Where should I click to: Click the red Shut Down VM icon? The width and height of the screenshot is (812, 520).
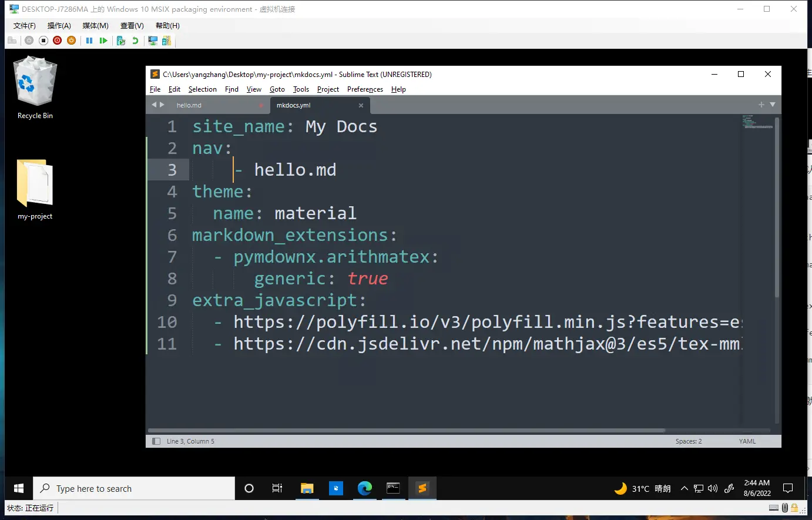pos(57,41)
